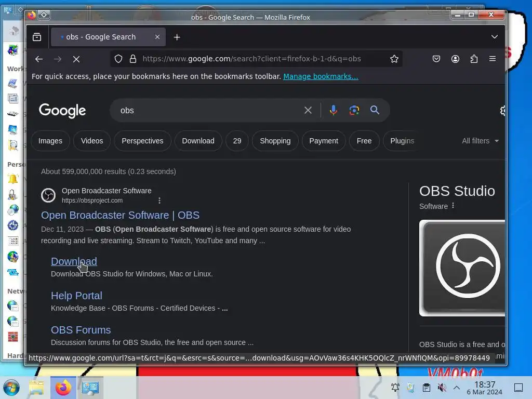532x399 pixels.
Task: Clear the Google search box text
Action: click(308, 110)
